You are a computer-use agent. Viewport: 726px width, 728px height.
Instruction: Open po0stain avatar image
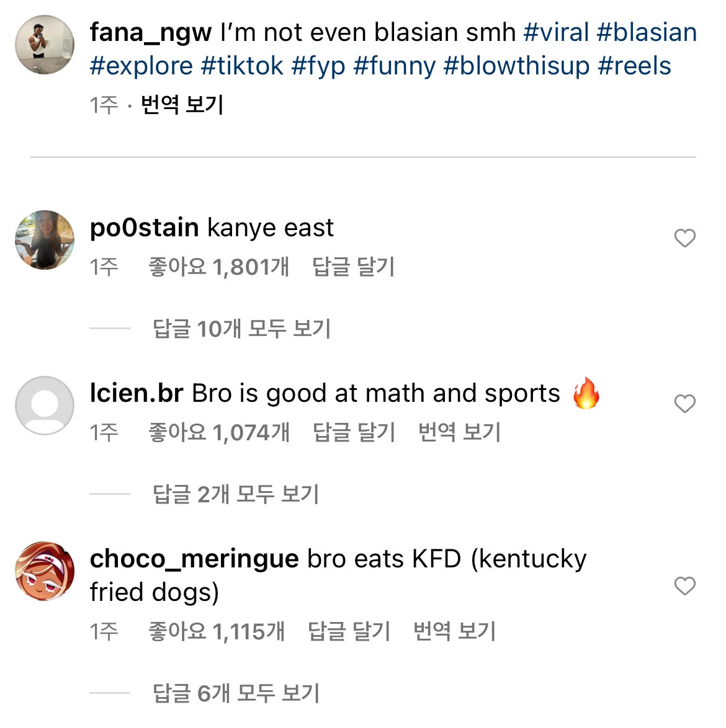point(45,240)
